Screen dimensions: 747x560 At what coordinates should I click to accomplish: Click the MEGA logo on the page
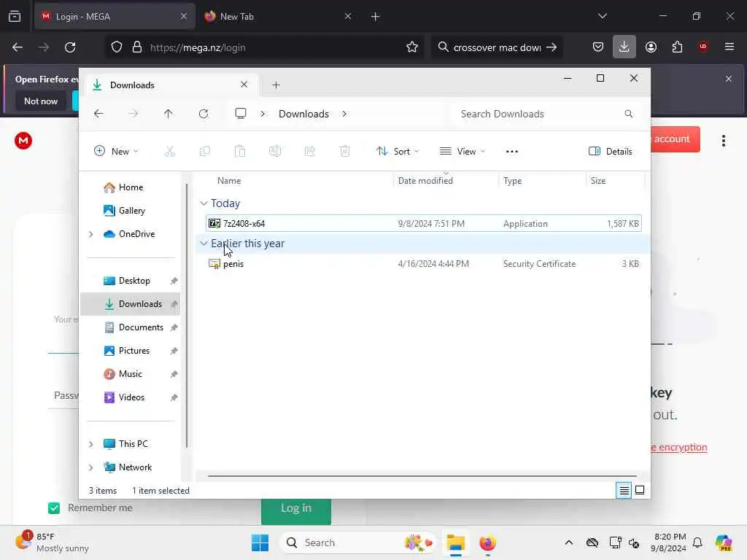23,141
